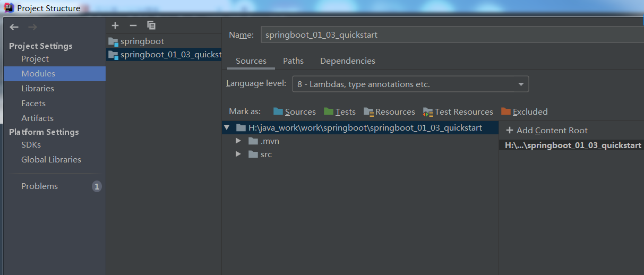This screenshot has width=644, height=275.
Task: Click the .mvn folder icon
Action: click(253, 141)
